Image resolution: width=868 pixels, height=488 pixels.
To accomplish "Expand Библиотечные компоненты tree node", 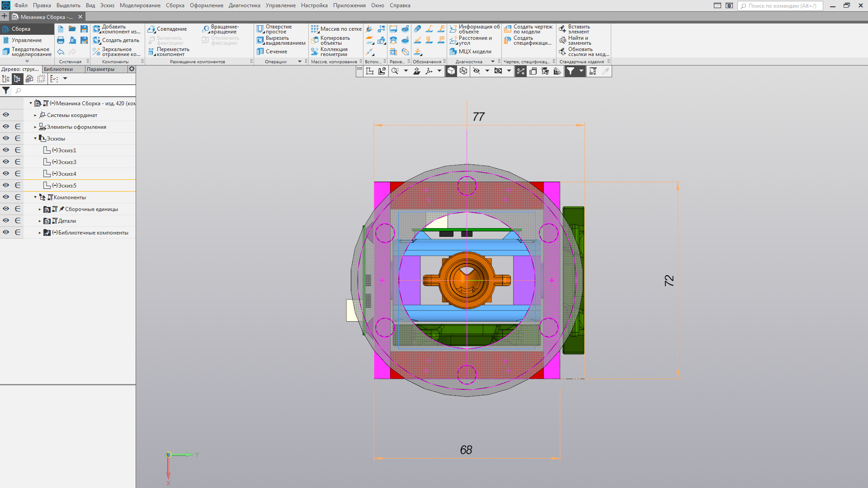I will click(x=40, y=233).
